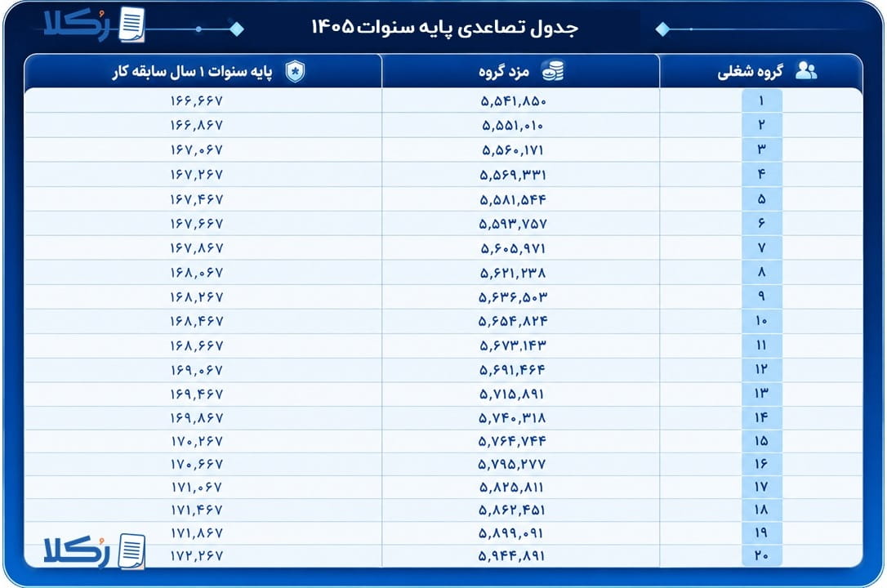Viewport: 887px width, 588px height.
Task: Select wage value ۵,۶۵۴,۸۲۴
Action: [x=513, y=321]
